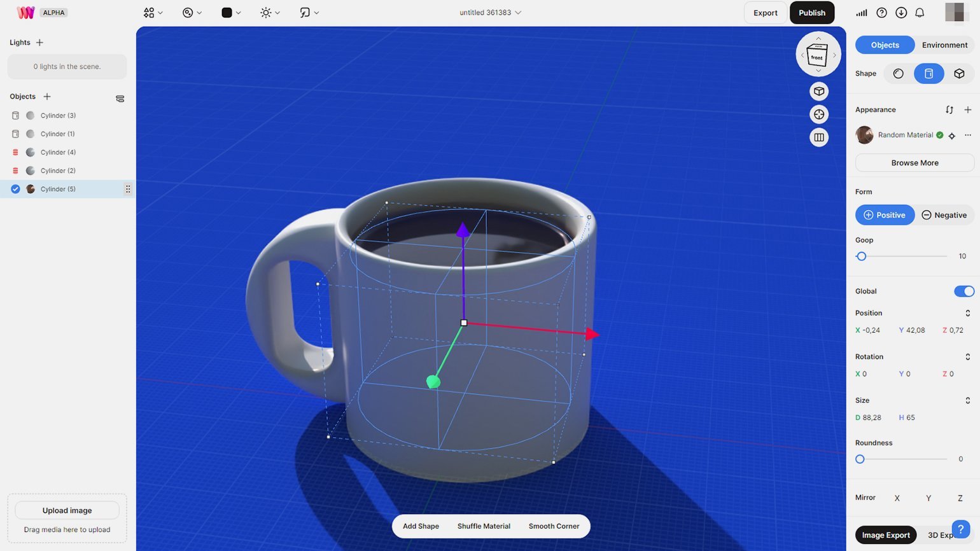Switch to the 3D Export tab
This screenshot has height=551, width=980.
[x=939, y=535]
